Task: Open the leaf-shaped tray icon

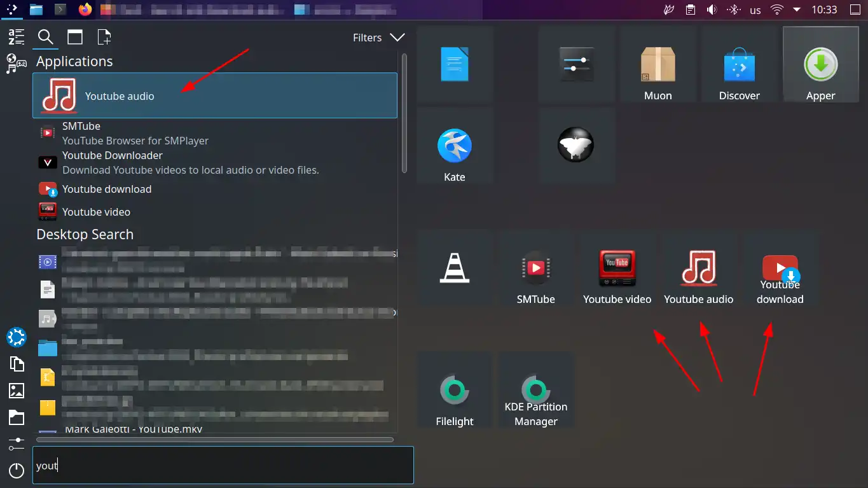Action: tap(669, 10)
